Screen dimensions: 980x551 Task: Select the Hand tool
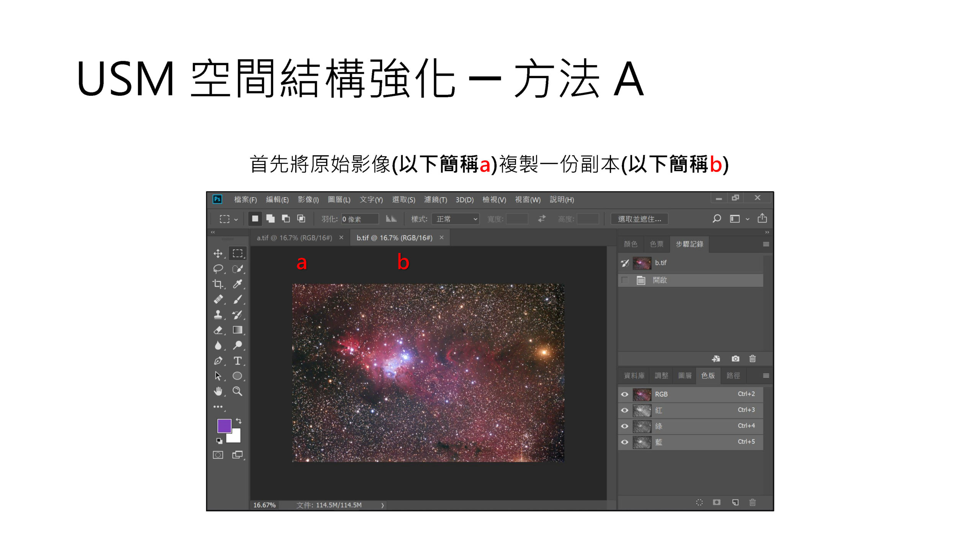tap(221, 390)
